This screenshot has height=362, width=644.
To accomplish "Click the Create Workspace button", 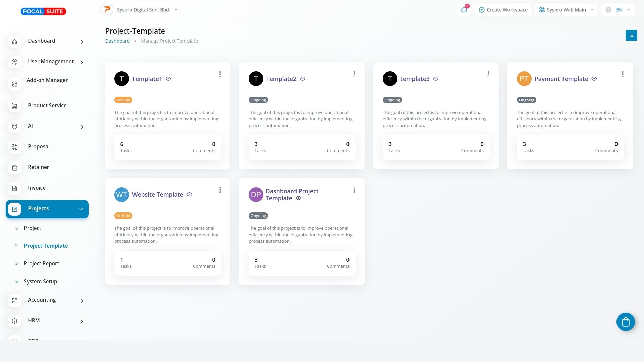I will click(x=503, y=10).
